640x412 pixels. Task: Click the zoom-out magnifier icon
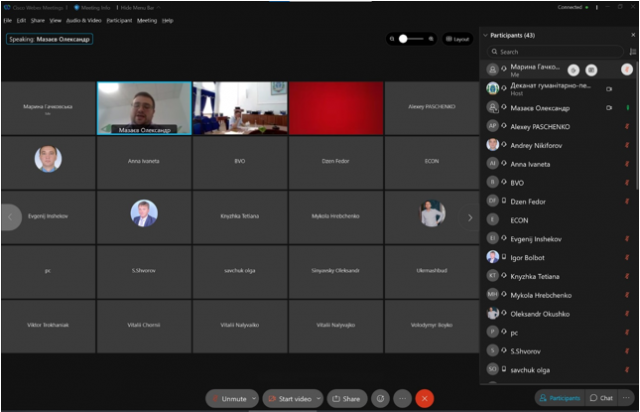click(x=392, y=39)
